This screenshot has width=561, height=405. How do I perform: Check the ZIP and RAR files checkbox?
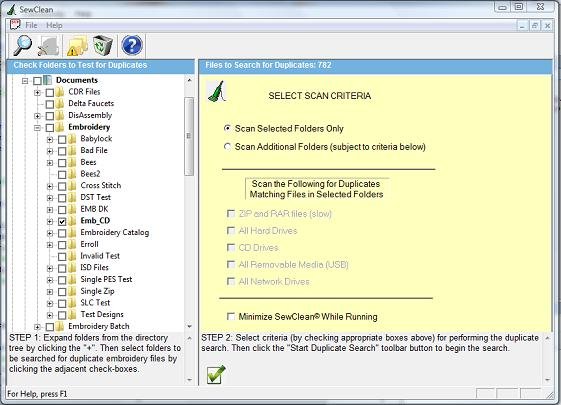point(231,214)
